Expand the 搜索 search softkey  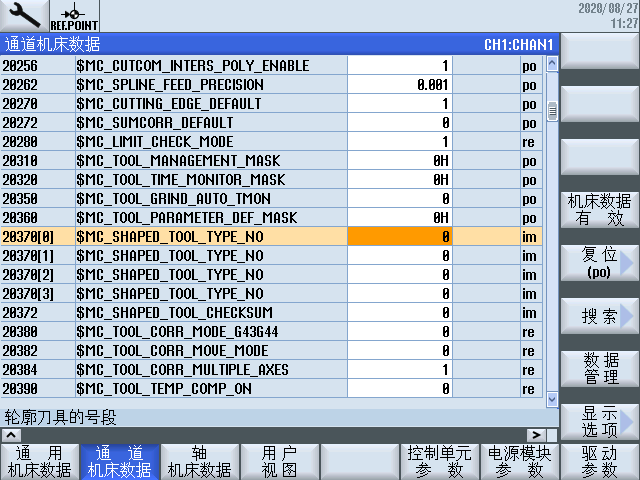pyautogui.click(x=599, y=316)
